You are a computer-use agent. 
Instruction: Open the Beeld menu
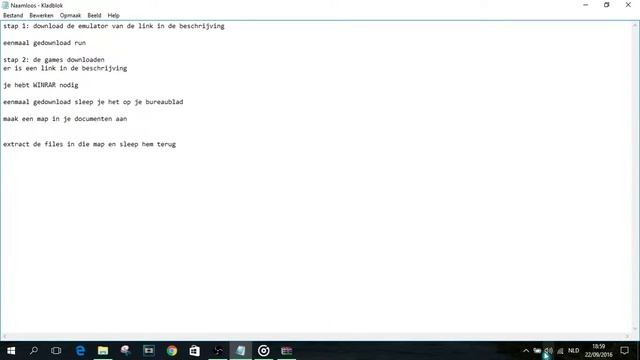pyautogui.click(x=94, y=16)
